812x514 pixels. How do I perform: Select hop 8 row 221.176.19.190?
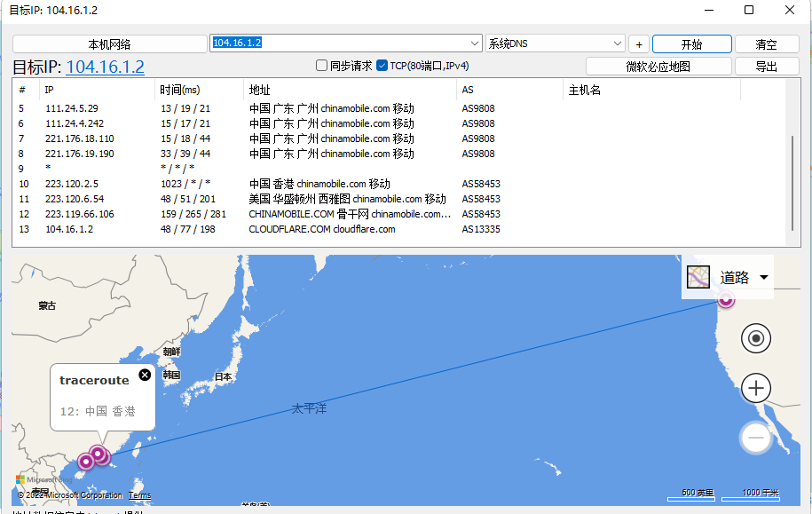(398, 154)
